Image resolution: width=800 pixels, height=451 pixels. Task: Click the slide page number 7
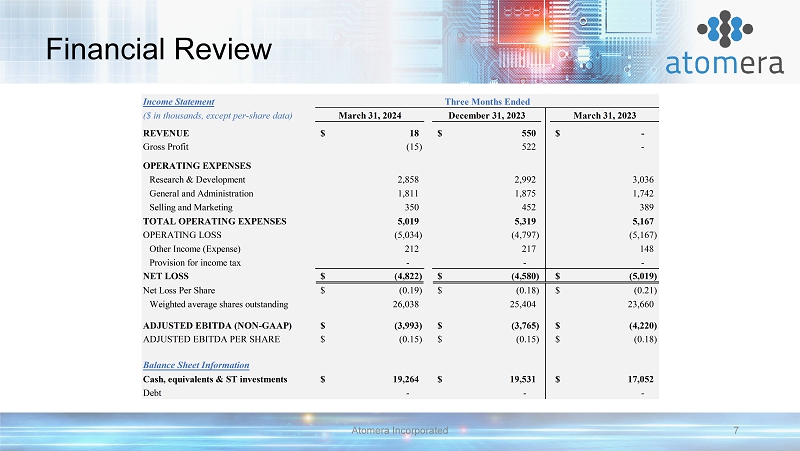click(x=736, y=430)
